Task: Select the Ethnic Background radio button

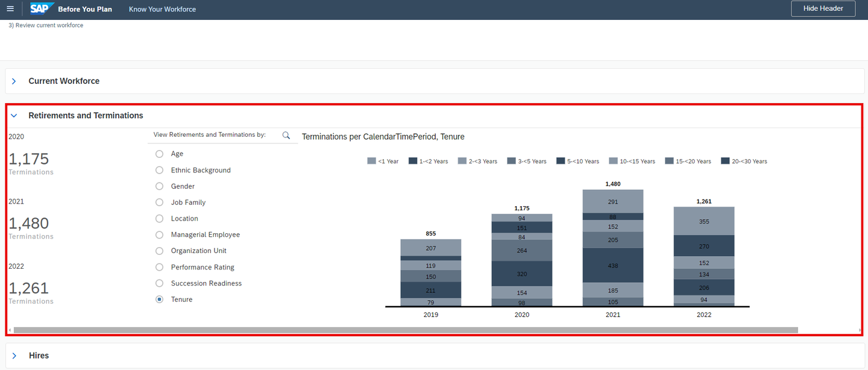Action: [x=160, y=170]
